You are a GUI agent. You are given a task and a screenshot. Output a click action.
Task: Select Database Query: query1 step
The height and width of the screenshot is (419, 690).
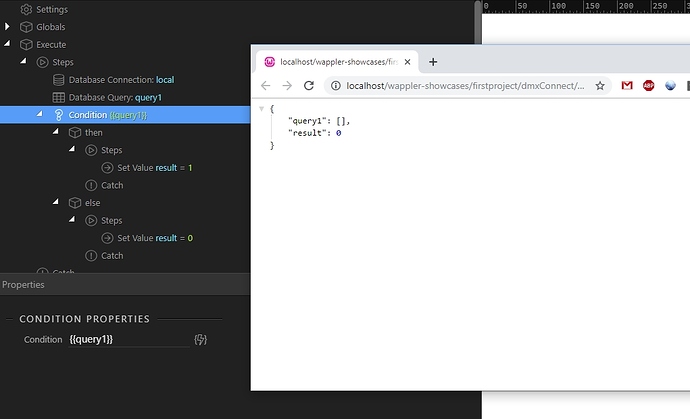pos(115,97)
